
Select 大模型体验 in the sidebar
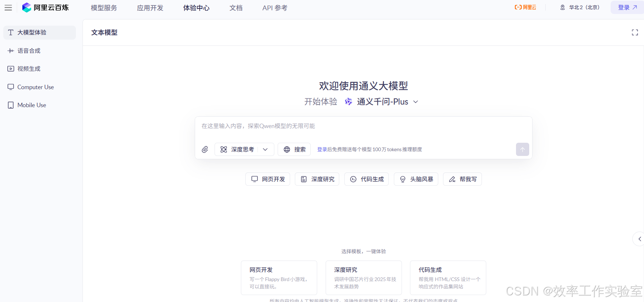point(40,32)
